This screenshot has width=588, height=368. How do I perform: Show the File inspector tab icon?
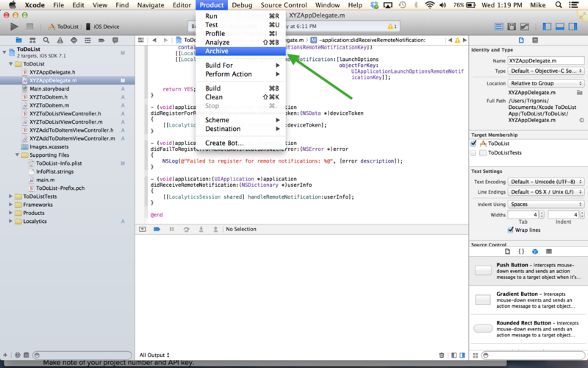click(521, 40)
